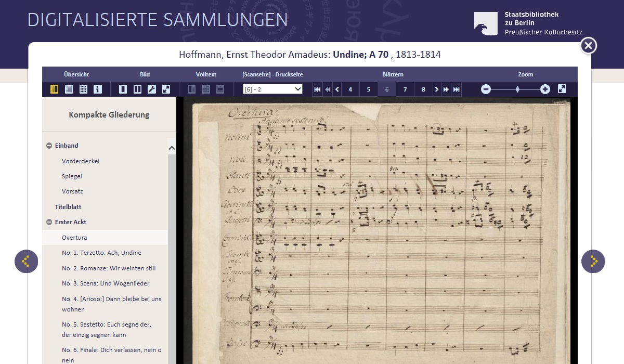The height and width of the screenshot is (364, 624).
Task: Click the Kompakte Gliederung panel heading
Action: click(x=109, y=115)
